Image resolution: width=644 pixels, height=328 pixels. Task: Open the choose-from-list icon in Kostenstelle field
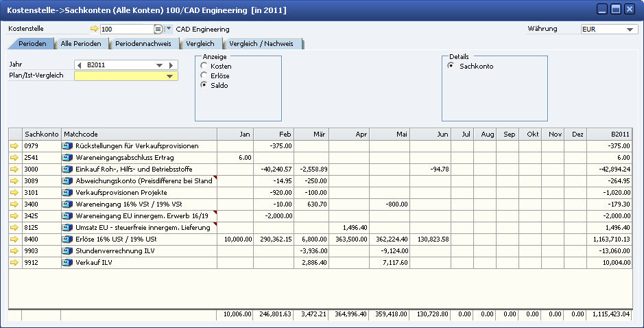[x=158, y=30]
